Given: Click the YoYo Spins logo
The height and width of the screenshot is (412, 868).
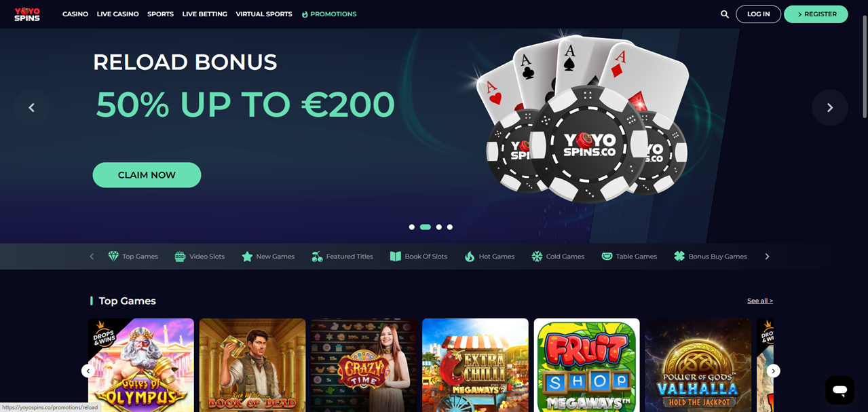Looking at the screenshot, I should tap(27, 14).
